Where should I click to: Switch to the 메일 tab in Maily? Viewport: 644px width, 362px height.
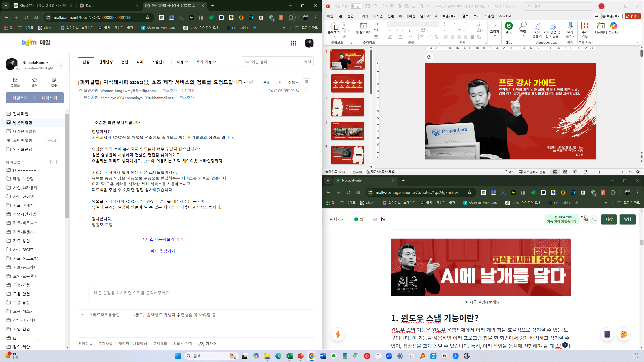[x=379, y=219]
